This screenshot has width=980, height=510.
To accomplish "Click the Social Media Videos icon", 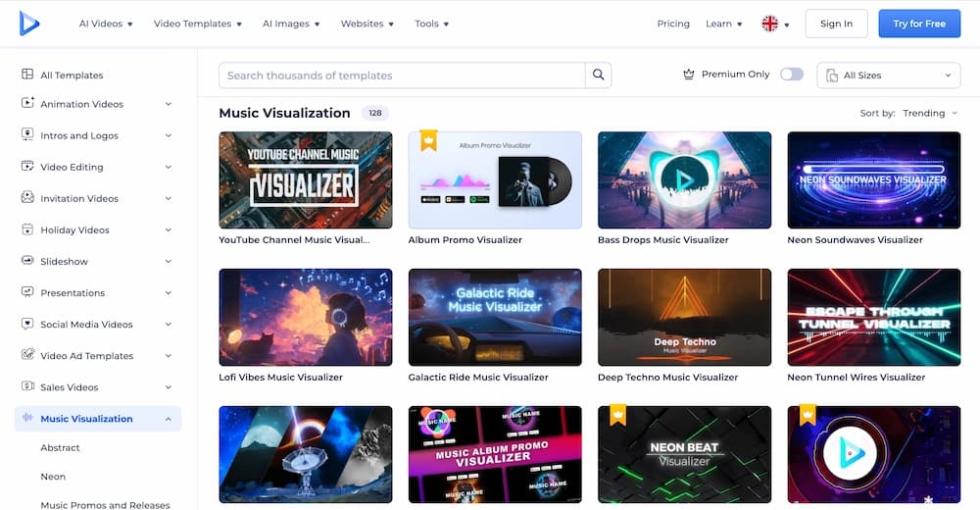I will [27, 324].
